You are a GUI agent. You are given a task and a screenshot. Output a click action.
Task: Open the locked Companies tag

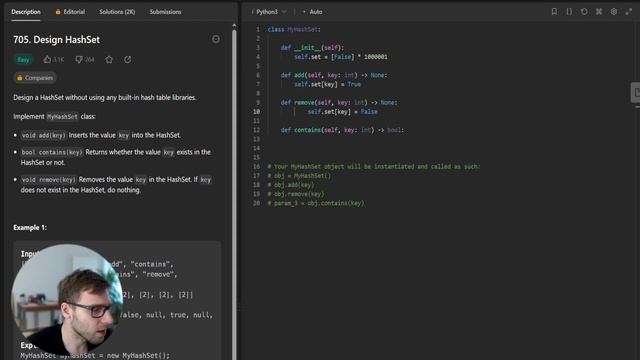[35, 78]
